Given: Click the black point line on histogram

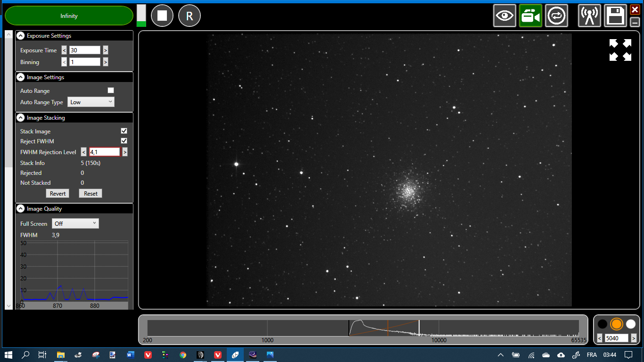Looking at the screenshot, I should (349, 328).
